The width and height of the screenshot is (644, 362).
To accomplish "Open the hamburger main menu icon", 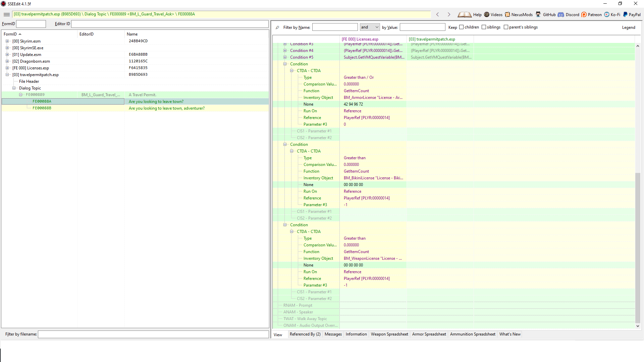I will (7, 14).
